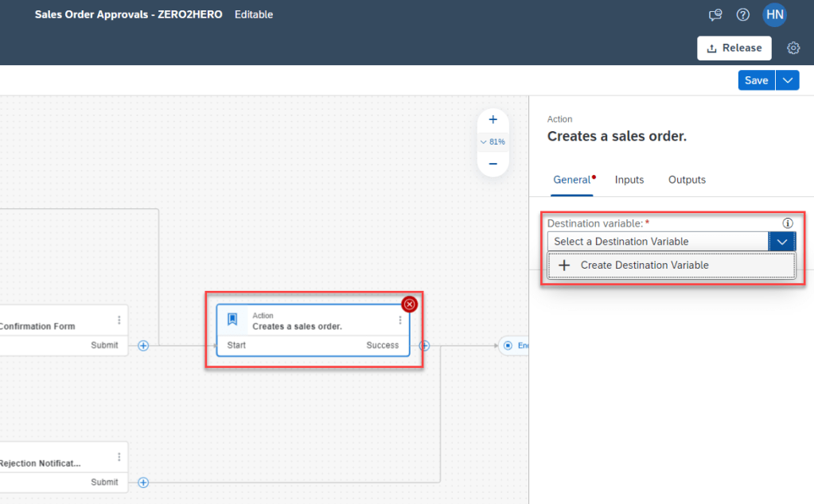Click the Select a Destination Variable field
The image size is (814, 504).
coord(656,242)
